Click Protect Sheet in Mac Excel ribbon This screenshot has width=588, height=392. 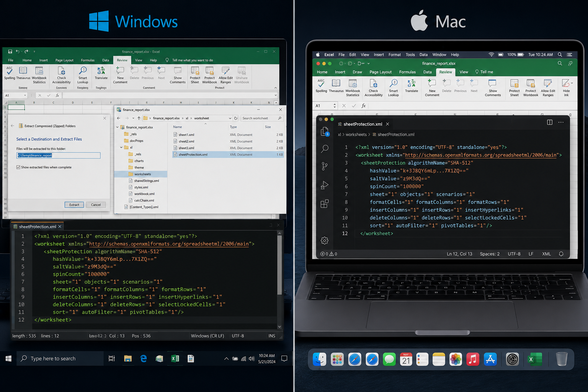(514, 88)
